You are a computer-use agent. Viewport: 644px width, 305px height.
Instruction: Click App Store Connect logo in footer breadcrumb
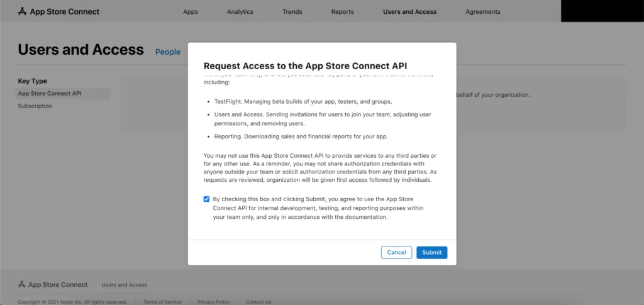(x=53, y=284)
